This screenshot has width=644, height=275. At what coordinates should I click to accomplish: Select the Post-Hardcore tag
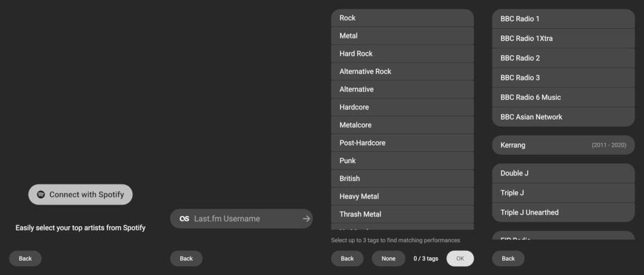point(402,143)
